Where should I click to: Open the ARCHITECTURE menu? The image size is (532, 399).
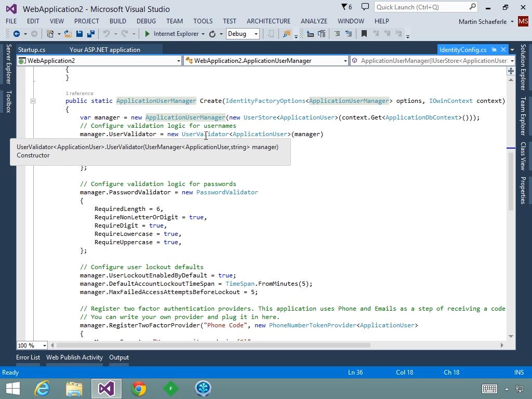pos(269,21)
